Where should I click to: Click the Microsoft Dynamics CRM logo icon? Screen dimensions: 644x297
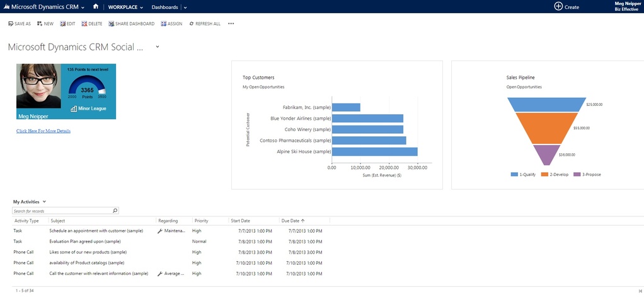[x=6, y=7]
